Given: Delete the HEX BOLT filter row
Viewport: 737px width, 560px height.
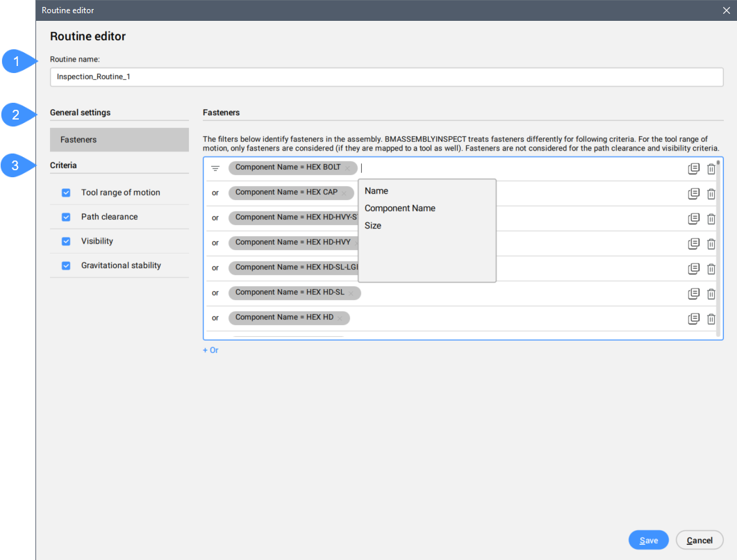Looking at the screenshot, I should (711, 169).
